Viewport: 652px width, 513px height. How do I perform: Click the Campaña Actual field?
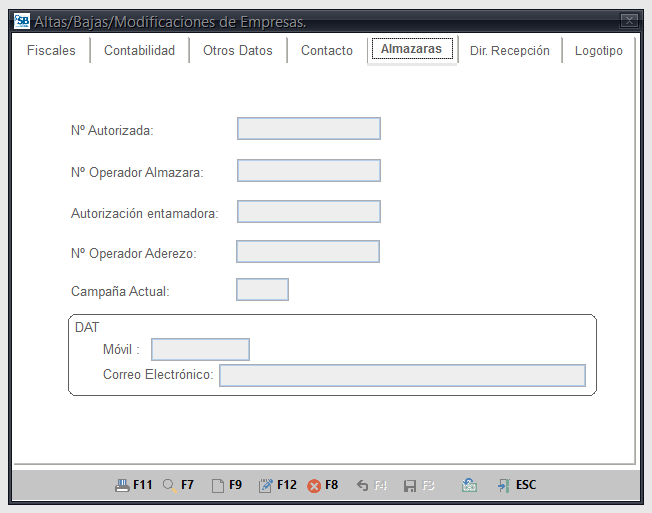coord(262,290)
